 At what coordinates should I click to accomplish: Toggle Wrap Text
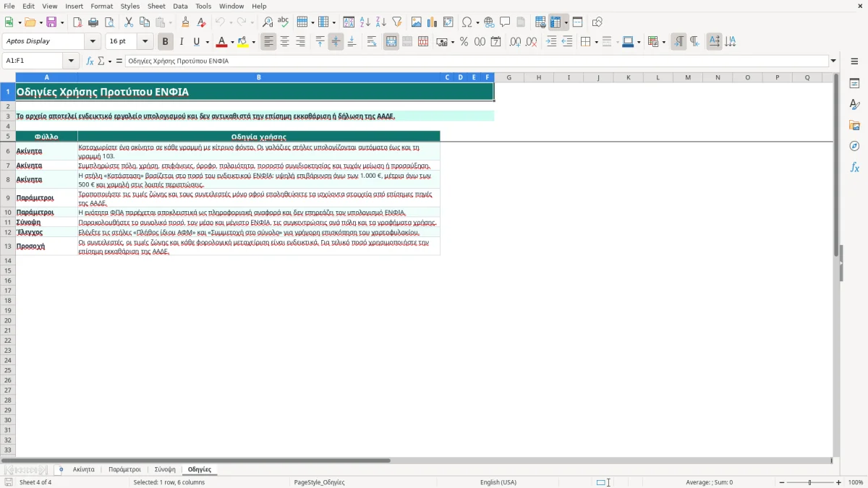point(372,42)
